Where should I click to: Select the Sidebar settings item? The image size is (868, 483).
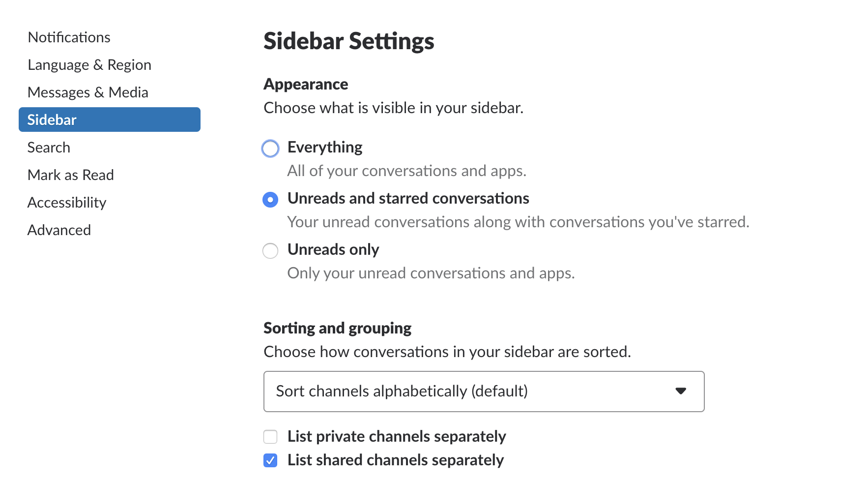(109, 120)
